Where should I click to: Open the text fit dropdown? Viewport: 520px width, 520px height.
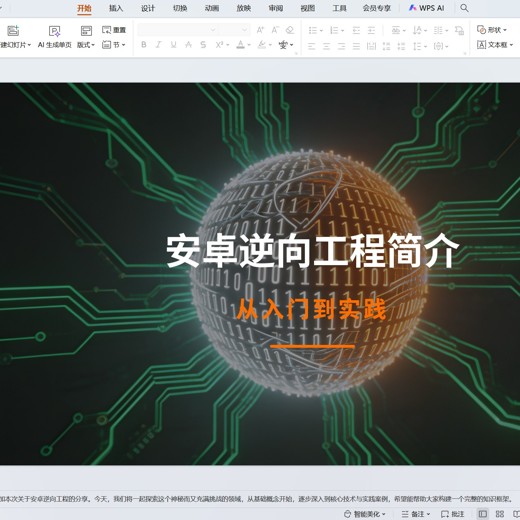(x=441, y=46)
